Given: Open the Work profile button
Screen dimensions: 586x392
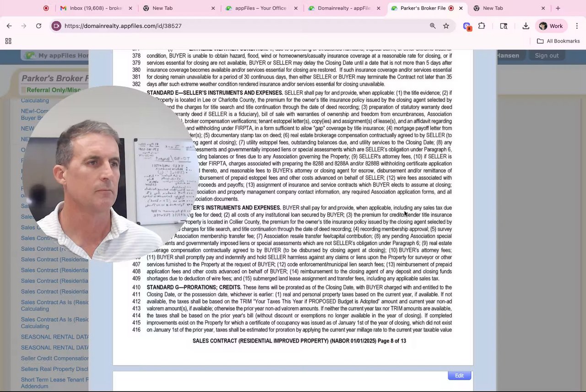Looking at the screenshot, I should tap(551, 26).
